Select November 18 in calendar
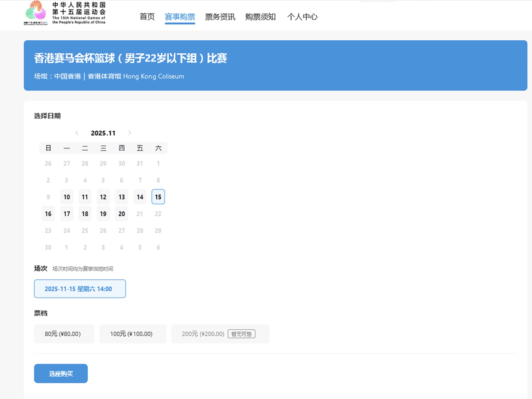Screen dimensions: 532x399 tap(85, 214)
